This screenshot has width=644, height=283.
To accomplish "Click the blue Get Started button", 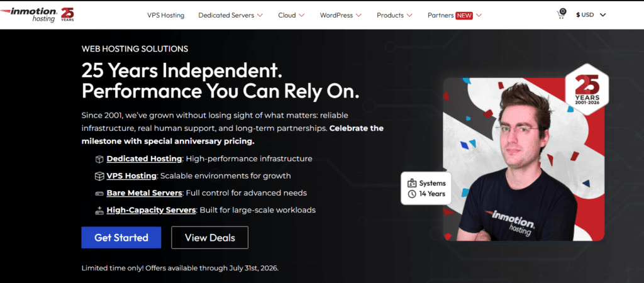I will tap(121, 238).
